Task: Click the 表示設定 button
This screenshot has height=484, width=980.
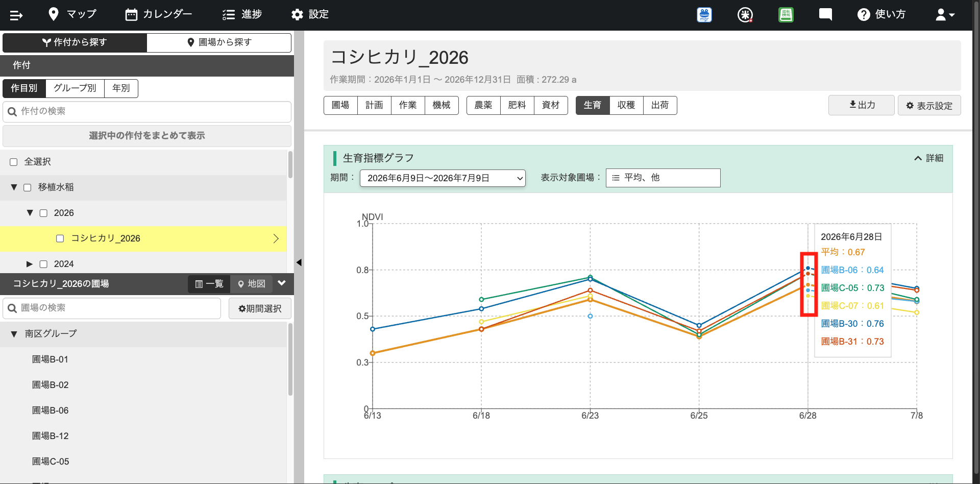Action: [x=929, y=105]
